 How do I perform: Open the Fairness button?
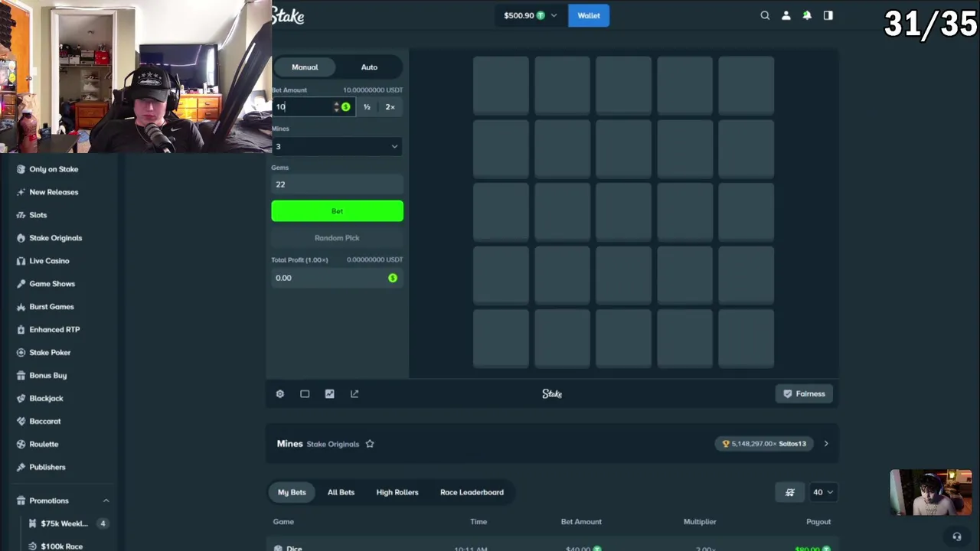[804, 393]
